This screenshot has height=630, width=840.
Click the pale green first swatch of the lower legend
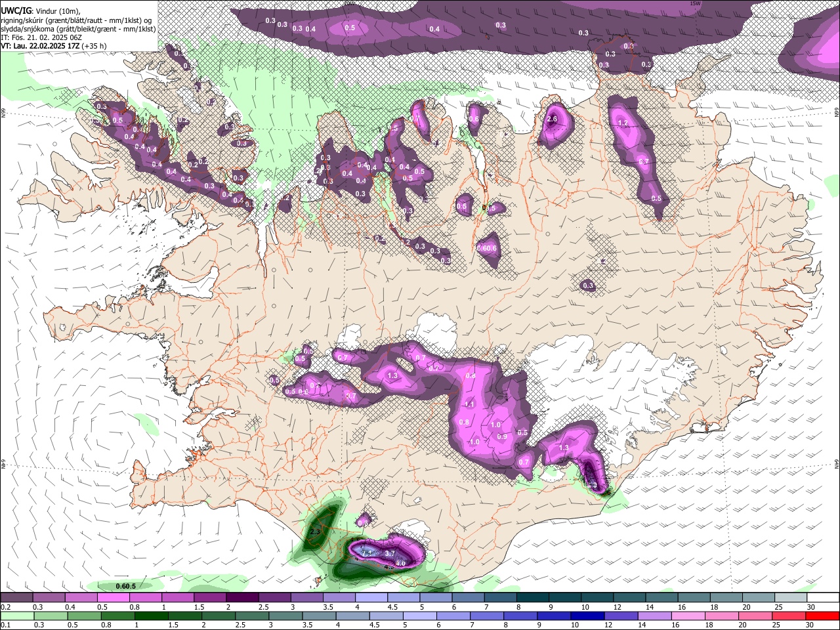pos(17,616)
